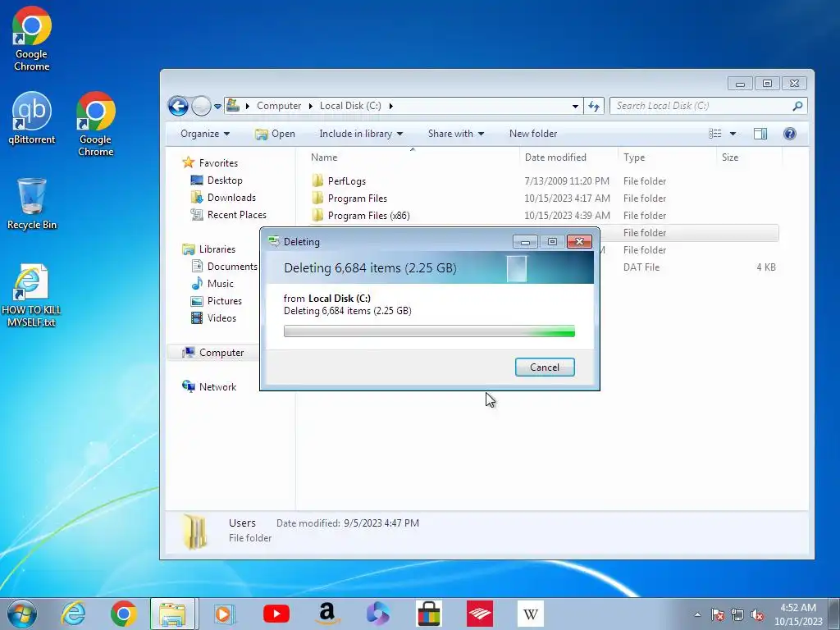Select the Program Files folder row
This screenshot has width=840, height=630.
pyautogui.click(x=543, y=199)
